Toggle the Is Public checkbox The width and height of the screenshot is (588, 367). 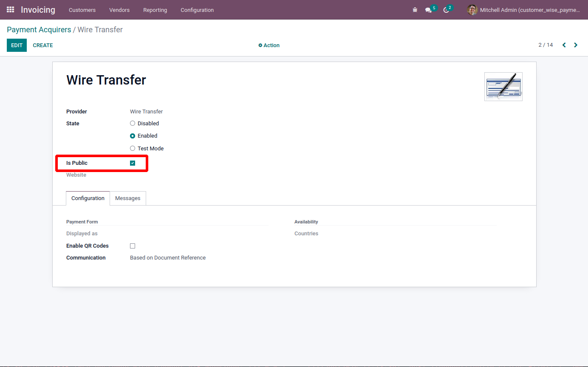133,163
